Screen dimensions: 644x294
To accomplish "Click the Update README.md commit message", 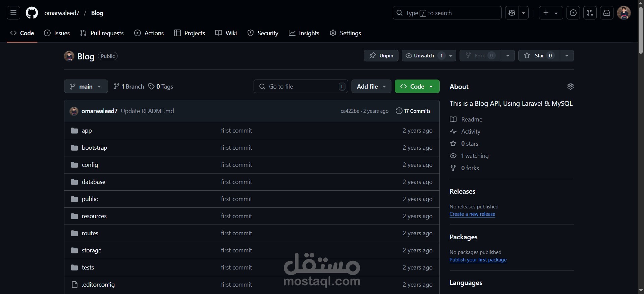I will point(147,111).
